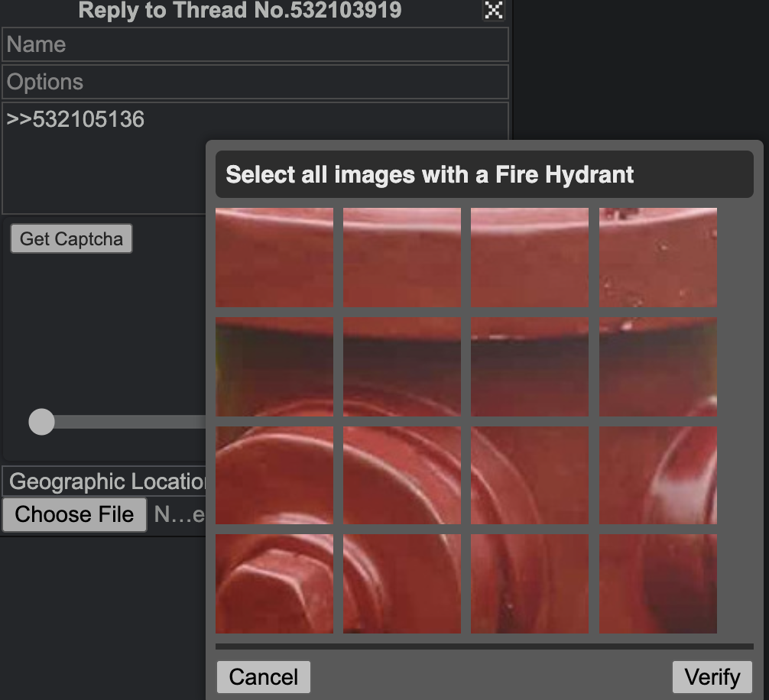Select second tile in bottom row
Image resolution: width=769 pixels, height=700 pixels.
click(x=401, y=584)
